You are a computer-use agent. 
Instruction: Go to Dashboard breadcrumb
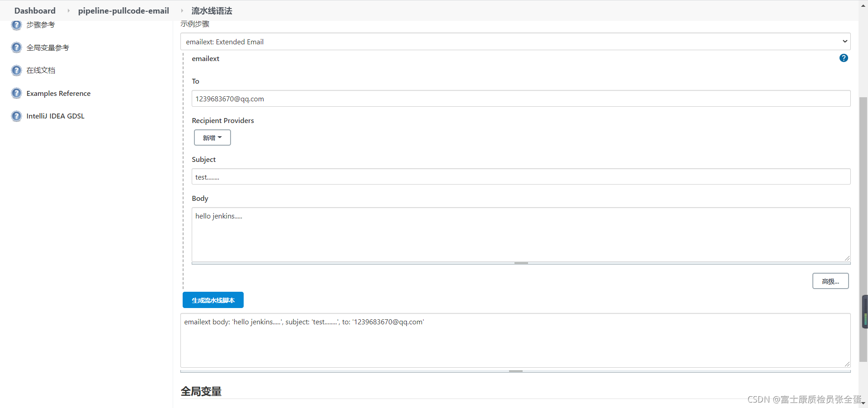coord(35,10)
